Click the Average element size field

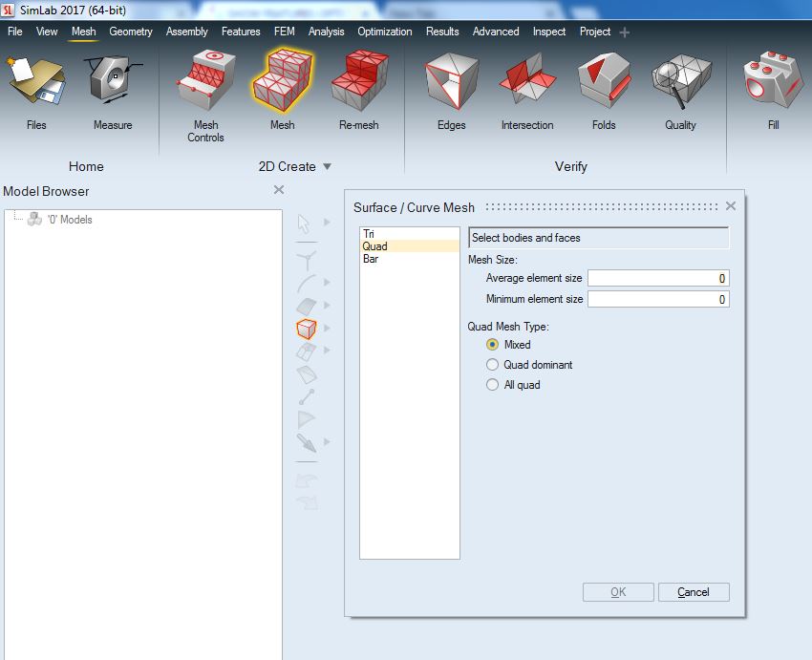pyautogui.click(x=658, y=279)
